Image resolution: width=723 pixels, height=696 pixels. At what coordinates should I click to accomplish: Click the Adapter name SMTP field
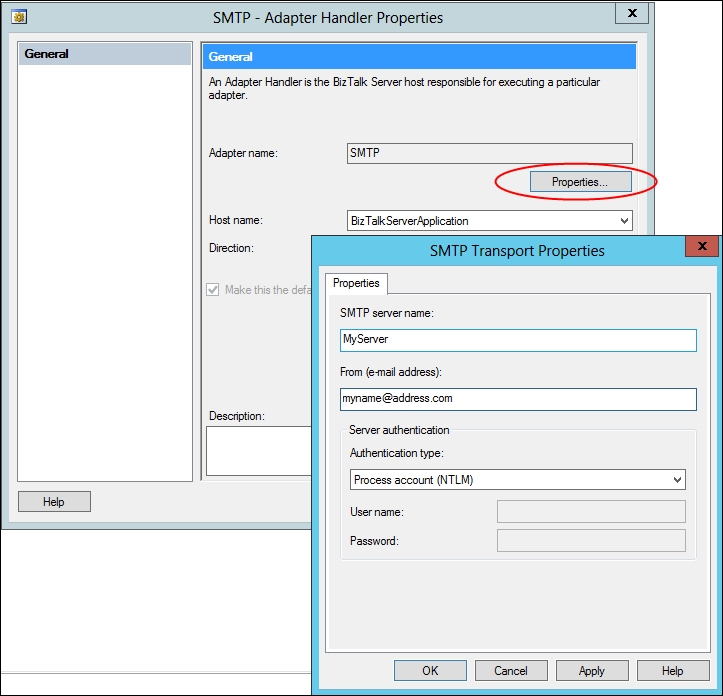coord(489,153)
